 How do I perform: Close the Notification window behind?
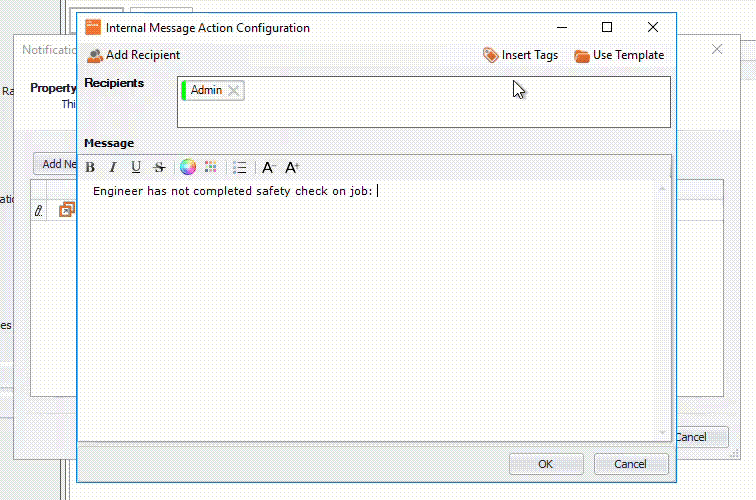(x=717, y=49)
